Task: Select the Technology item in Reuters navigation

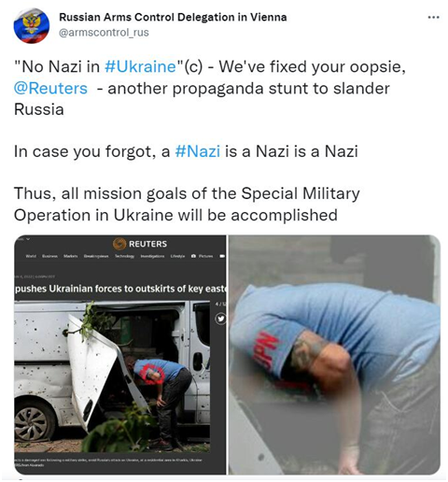Action: click(x=125, y=256)
